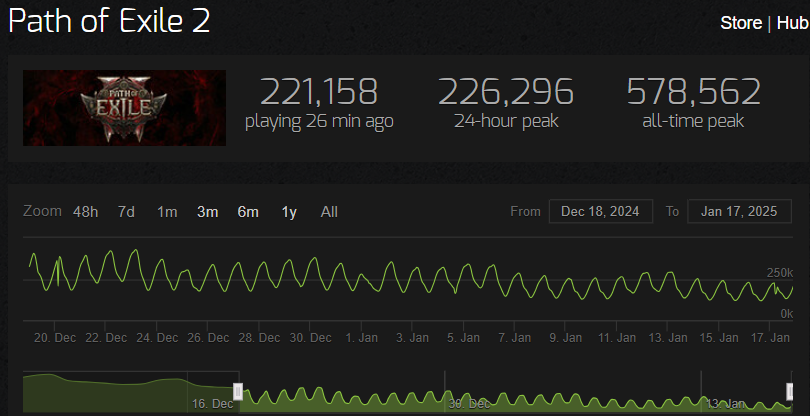Viewport: 810px width, 416px height.
Task: Click the 1. Jan label on chart axis
Action: tap(361, 338)
